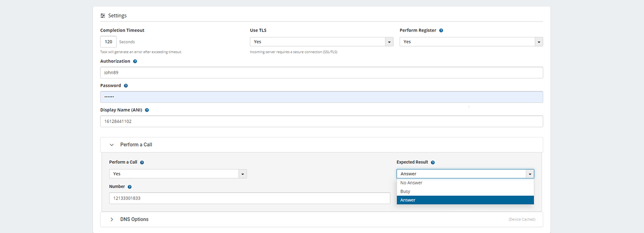The image size is (644, 233).
Task: Click the Number field containing 12133301833
Action: (250, 198)
